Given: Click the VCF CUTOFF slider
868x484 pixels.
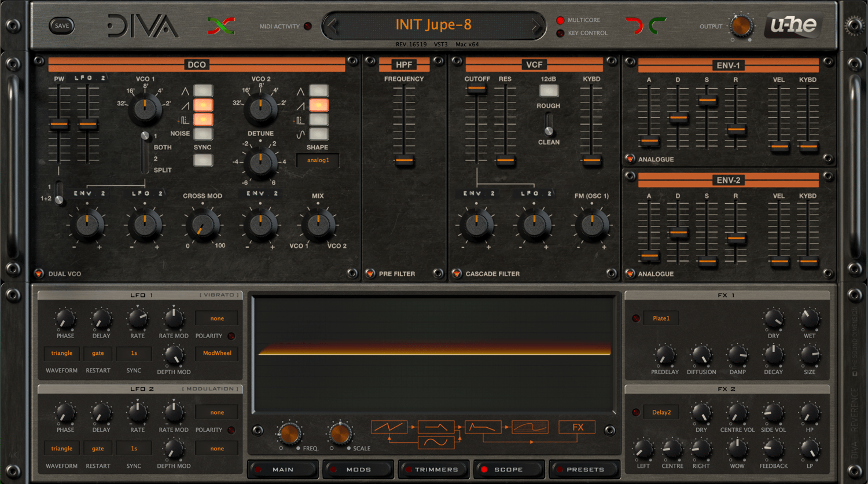Looking at the screenshot, I should (476, 89).
